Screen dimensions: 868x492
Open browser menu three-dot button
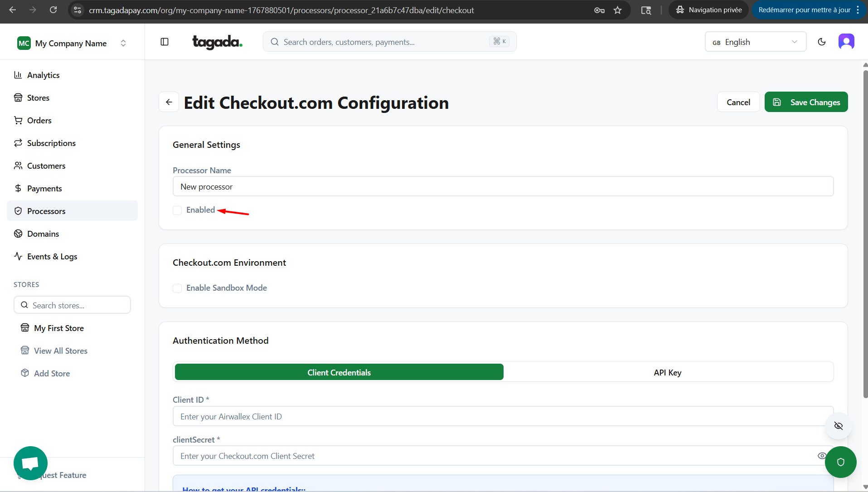[x=858, y=10]
